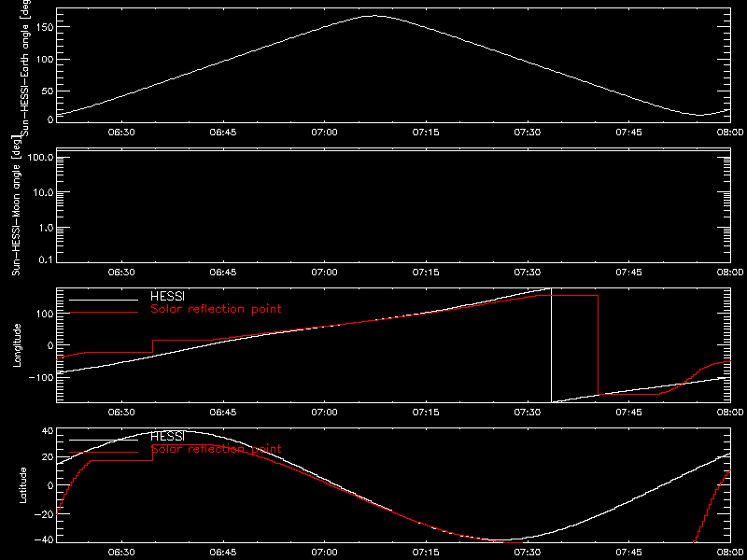Click 07:30 time label under Earth angle plot
This screenshot has height=560, width=747.
[528, 133]
